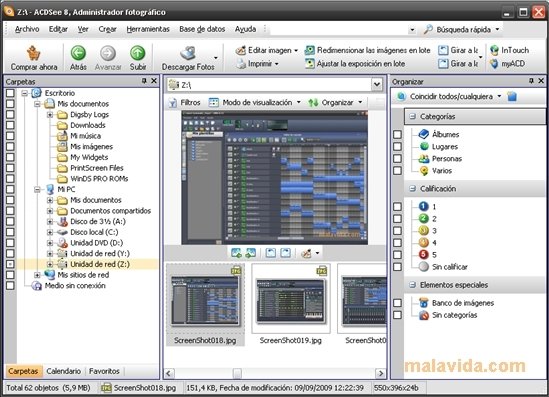Collapse the Elementos especiales section
The width and height of the screenshot is (549, 397).
(412, 285)
